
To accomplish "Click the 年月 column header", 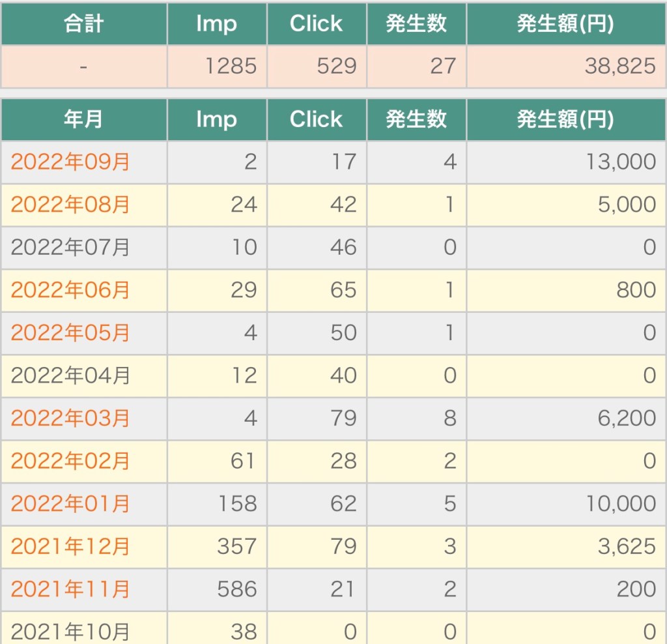I will coord(83,119).
